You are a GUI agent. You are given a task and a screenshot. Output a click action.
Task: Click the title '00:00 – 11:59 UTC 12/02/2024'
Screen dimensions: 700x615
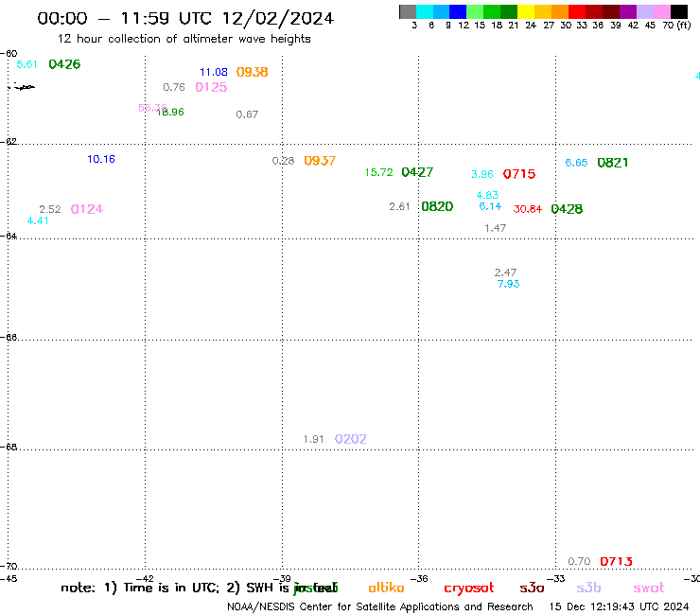(x=185, y=19)
